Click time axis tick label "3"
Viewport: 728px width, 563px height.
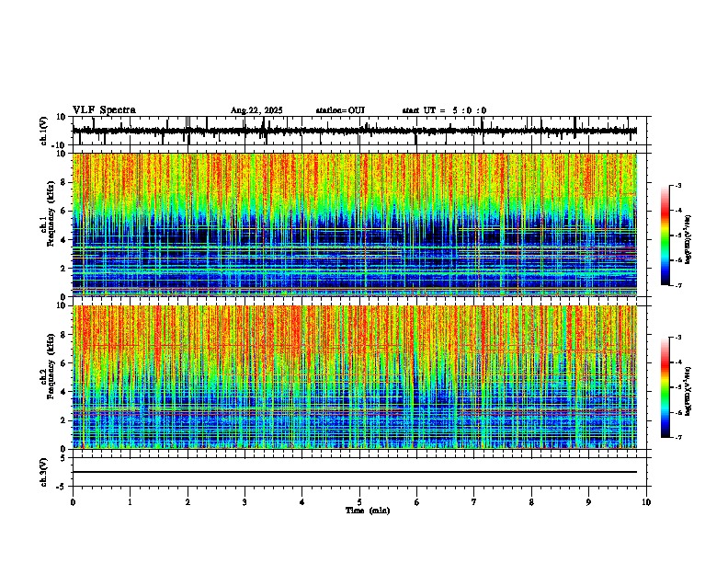pos(245,502)
